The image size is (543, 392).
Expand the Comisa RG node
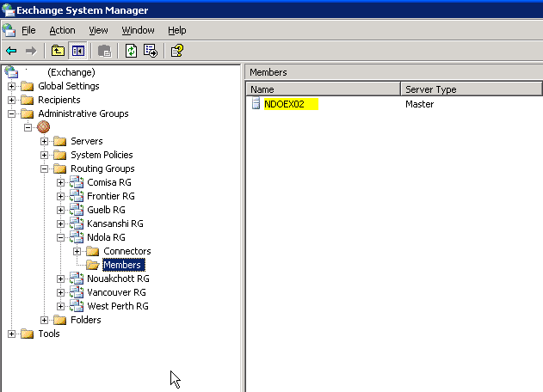60,183
